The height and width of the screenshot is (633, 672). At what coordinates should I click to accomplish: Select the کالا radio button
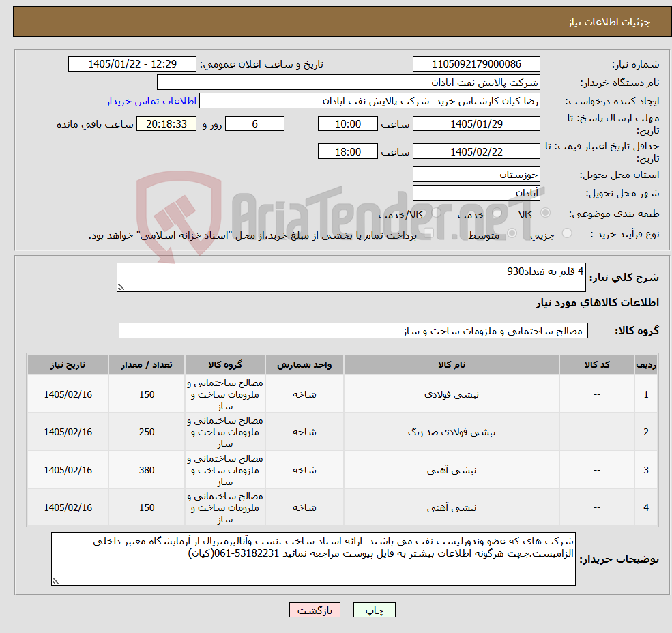[x=546, y=213]
